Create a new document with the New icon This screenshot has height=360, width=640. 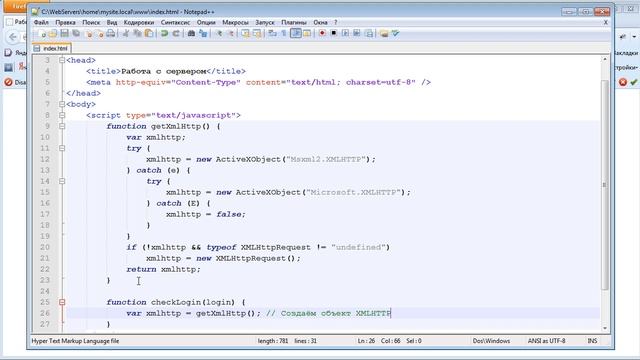(x=42, y=33)
